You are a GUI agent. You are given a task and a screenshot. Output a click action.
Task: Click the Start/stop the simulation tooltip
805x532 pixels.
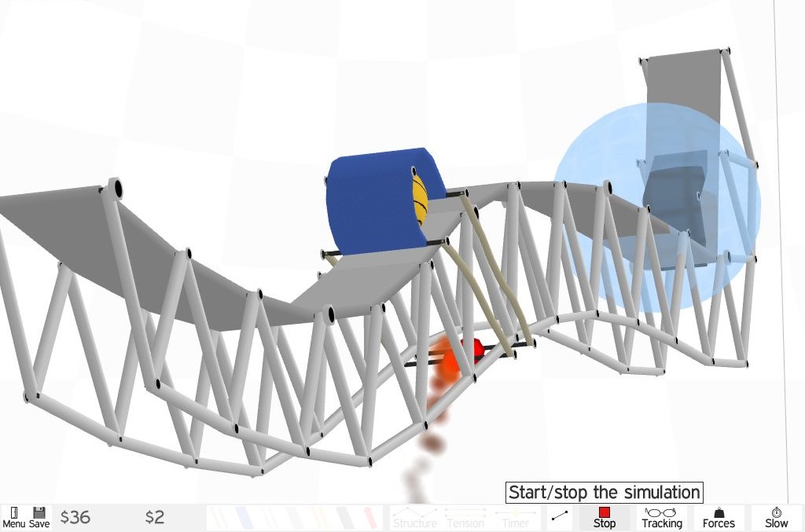[x=603, y=493]
